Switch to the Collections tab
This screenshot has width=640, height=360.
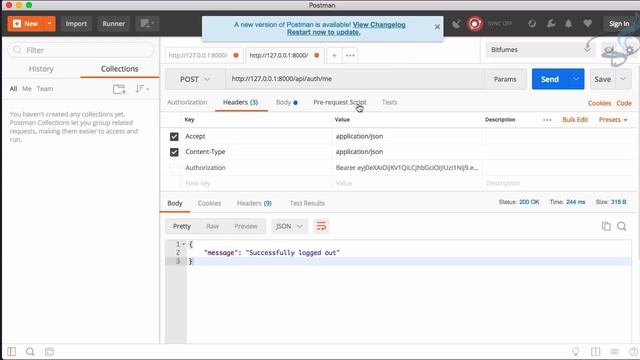120,69
